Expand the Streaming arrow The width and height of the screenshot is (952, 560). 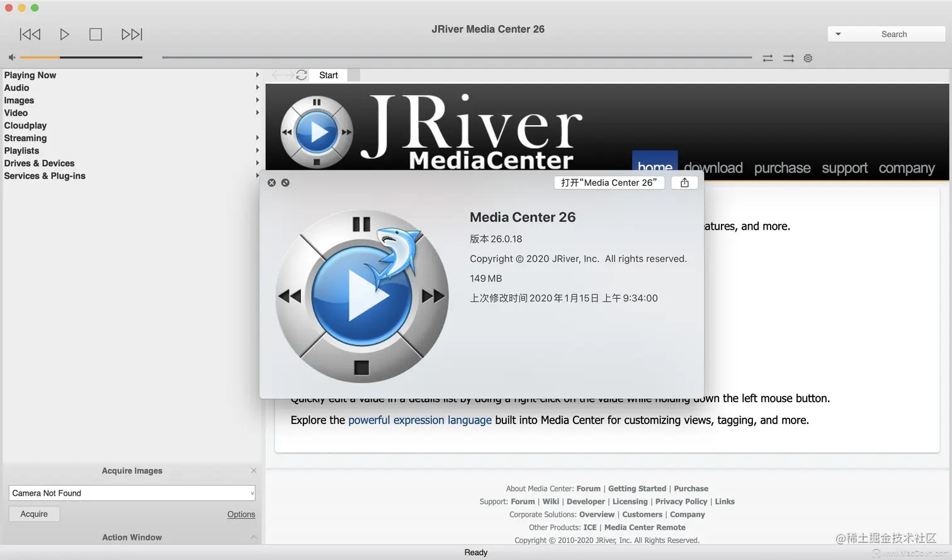tap(258, 138)
